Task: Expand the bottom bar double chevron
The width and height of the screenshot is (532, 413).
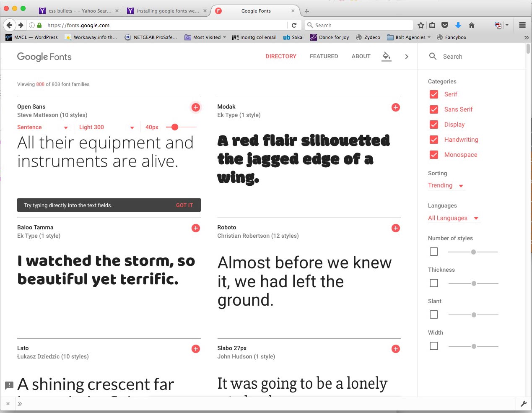Action: tap(20, 404)
